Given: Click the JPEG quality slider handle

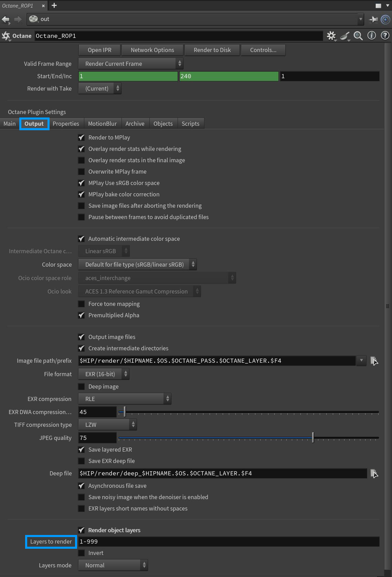Looking at the screenshot, I should coord(313,437).
